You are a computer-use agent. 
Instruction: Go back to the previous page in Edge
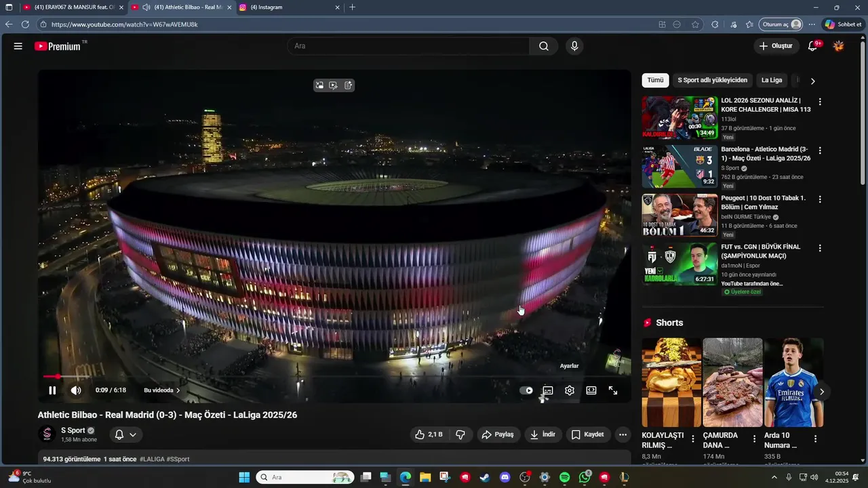coord(9,24)
